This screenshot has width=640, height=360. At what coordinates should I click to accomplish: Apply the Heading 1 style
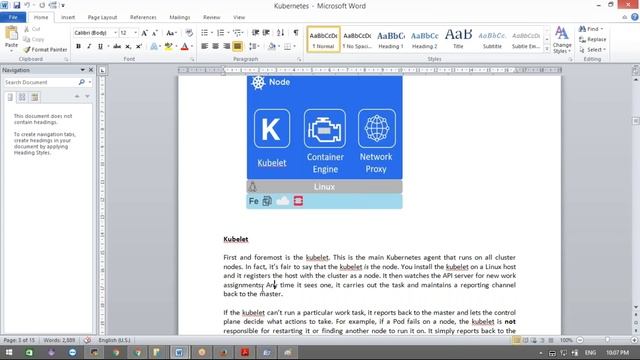(x=391, y=40)
